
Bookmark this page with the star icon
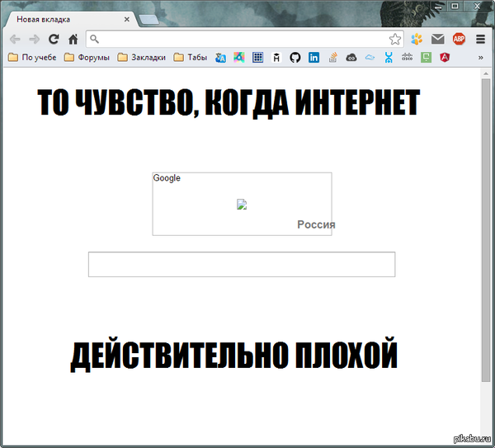click(x=395, y=39)
